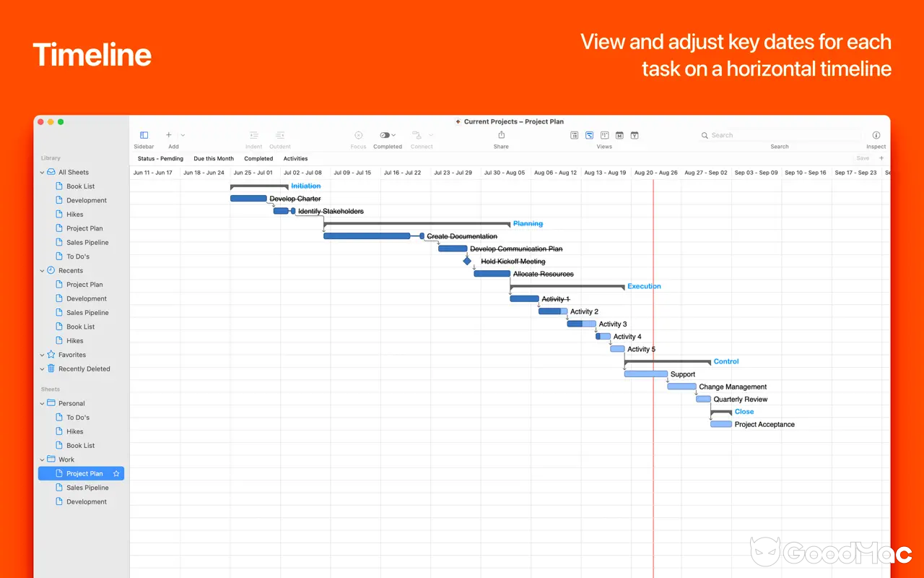The width and height of the screenshot is (924, 578).
Task: Click the Timeline view icon
Action: 590,135
